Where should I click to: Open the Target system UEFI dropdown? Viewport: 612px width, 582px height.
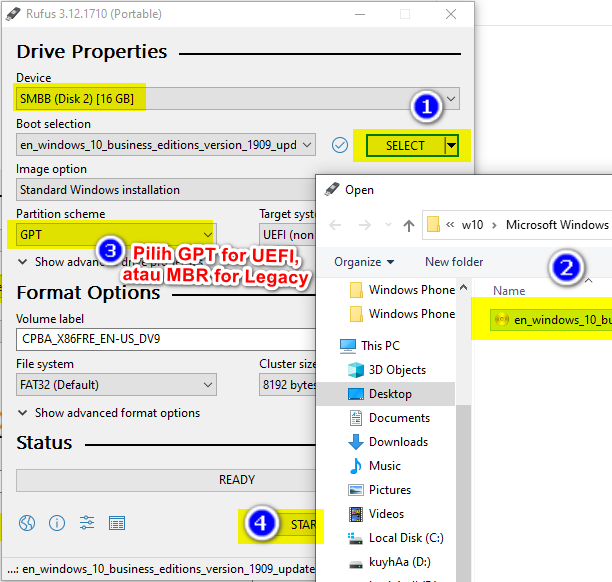tap(287, 235)
